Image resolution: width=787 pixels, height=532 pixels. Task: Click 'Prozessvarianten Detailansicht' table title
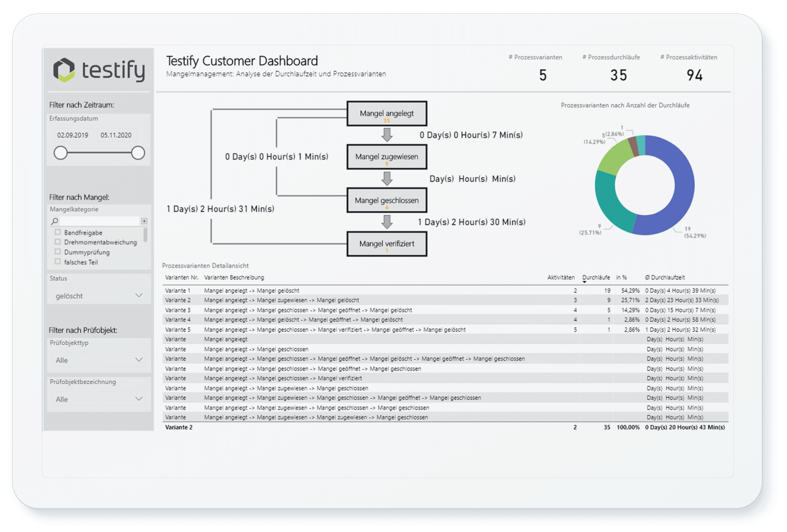click(x=205, y=266)
